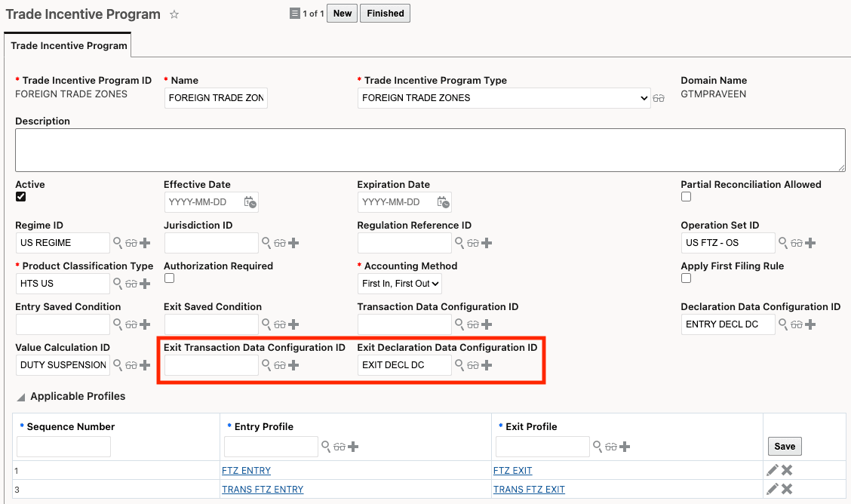Check the Authorization Required box
The height and width of the screenshot is (504, 851).
click(x=169, y=278)
